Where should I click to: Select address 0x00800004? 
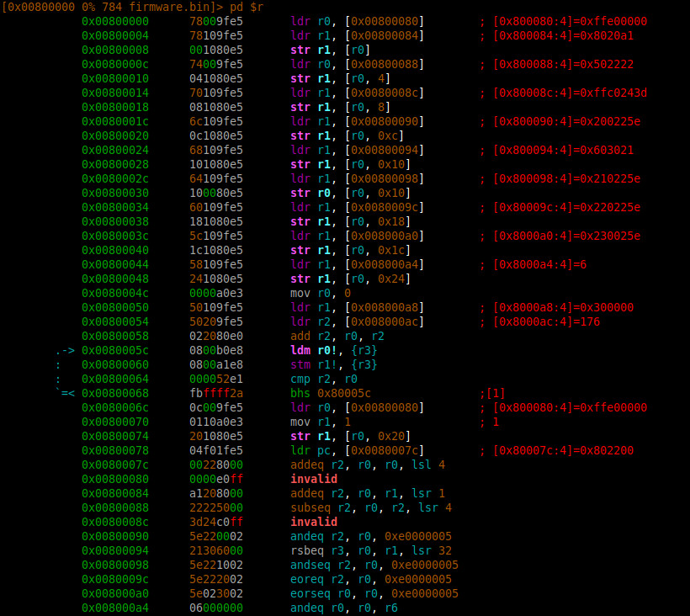(115, 35)
